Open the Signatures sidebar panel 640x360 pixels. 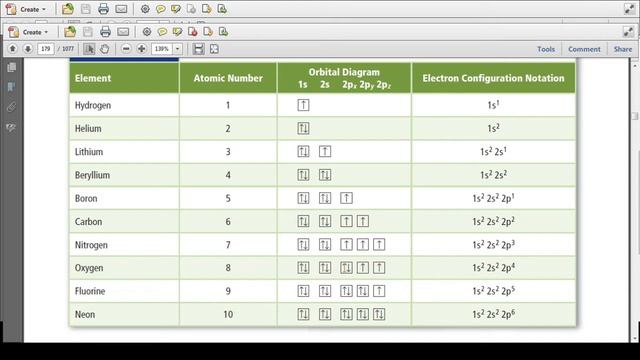pos(11,128)
